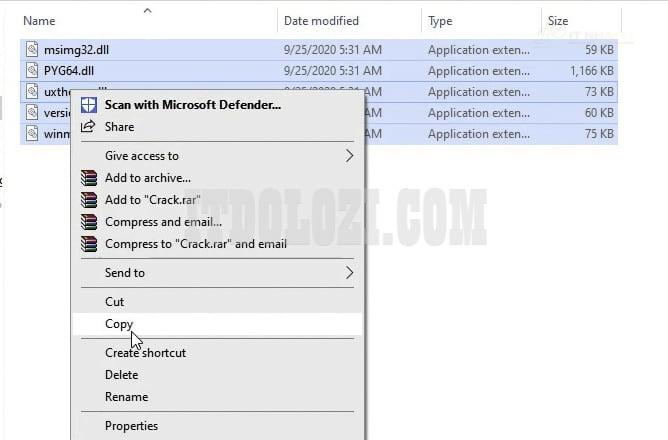Screen dimensions: 668x440
Task: Click WinRAR icon beside Compress to "Crack.rar" and email
Action: [x=88, y=244]
